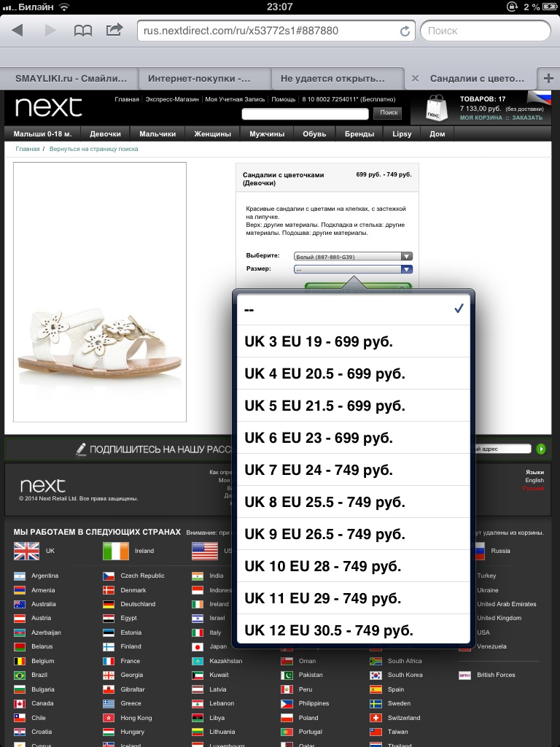Tap the Safari back arrow
This screenshot has width=560, height=747.
click(x=17, y=31)
